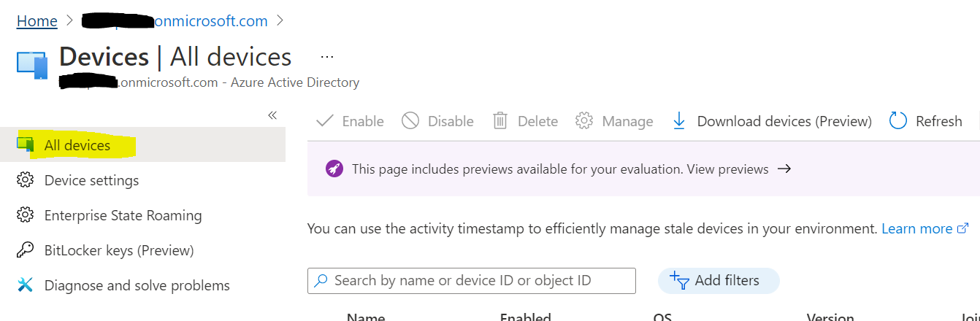Open BitLocker keys (Preview) menu item

[x=119, y=250]
